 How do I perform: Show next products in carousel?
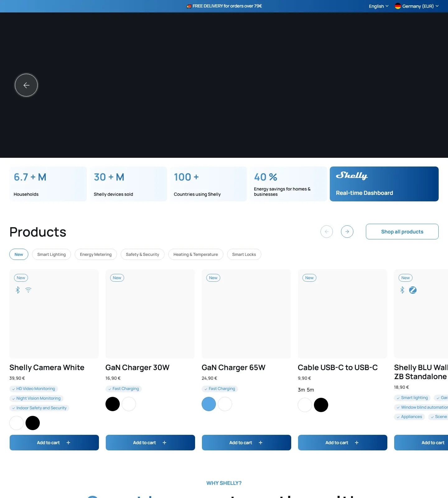347,232
